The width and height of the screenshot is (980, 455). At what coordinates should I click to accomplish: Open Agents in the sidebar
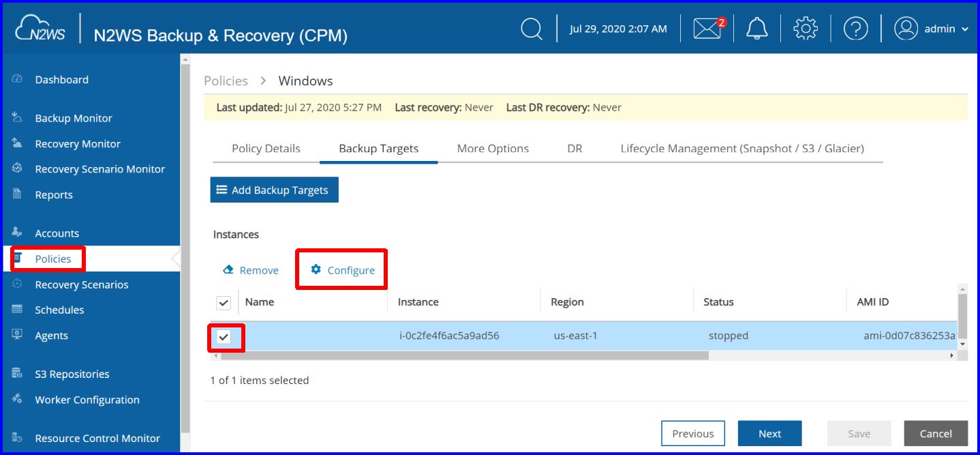pos(51,335)
